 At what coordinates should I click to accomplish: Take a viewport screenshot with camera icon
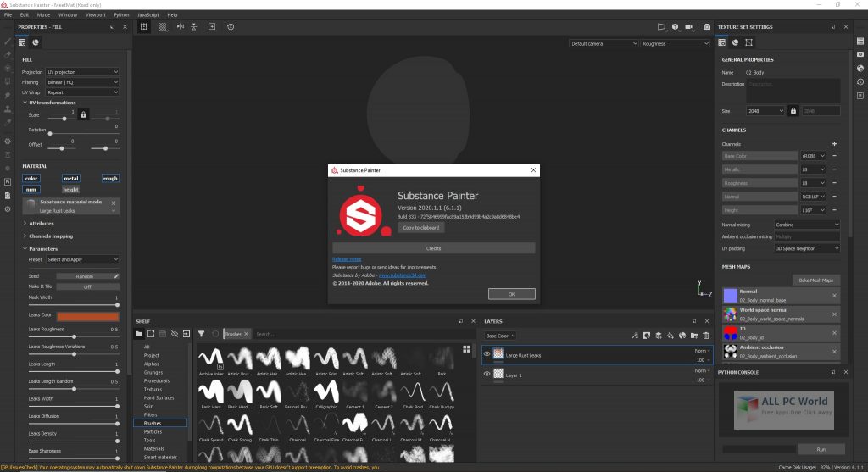[x=707, y=26]
